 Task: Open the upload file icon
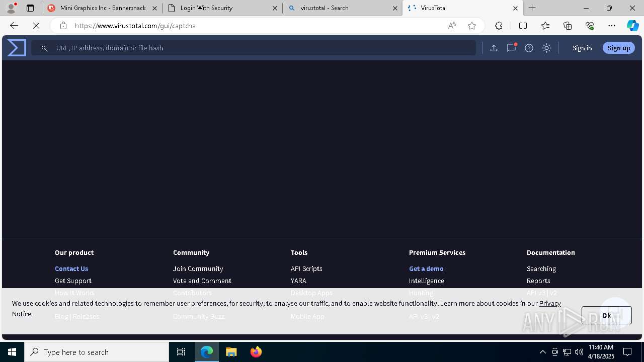click(x=494, y=48)
